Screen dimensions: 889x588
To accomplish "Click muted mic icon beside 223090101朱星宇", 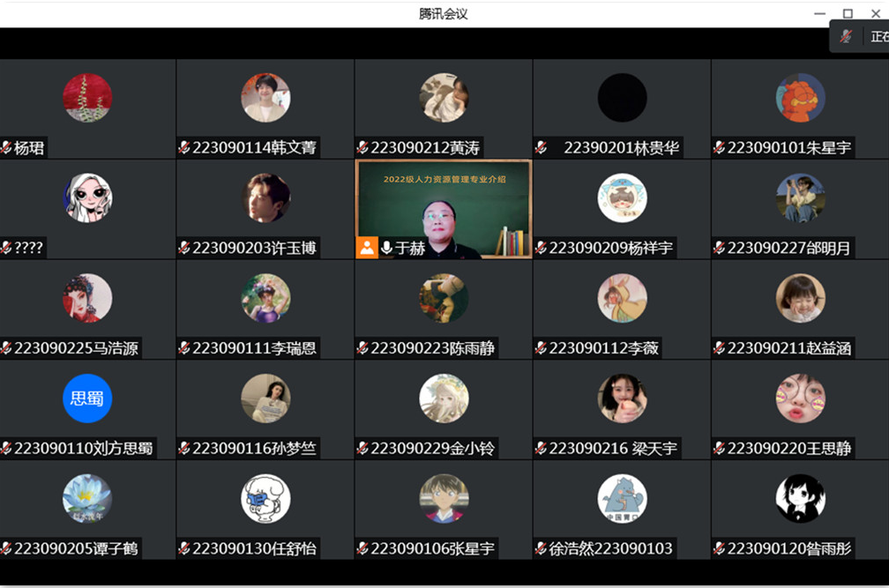I will click(x=719, y=148).
